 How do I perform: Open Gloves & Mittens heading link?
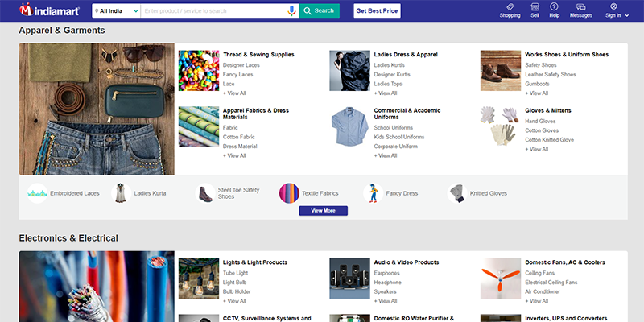[548, 110]
